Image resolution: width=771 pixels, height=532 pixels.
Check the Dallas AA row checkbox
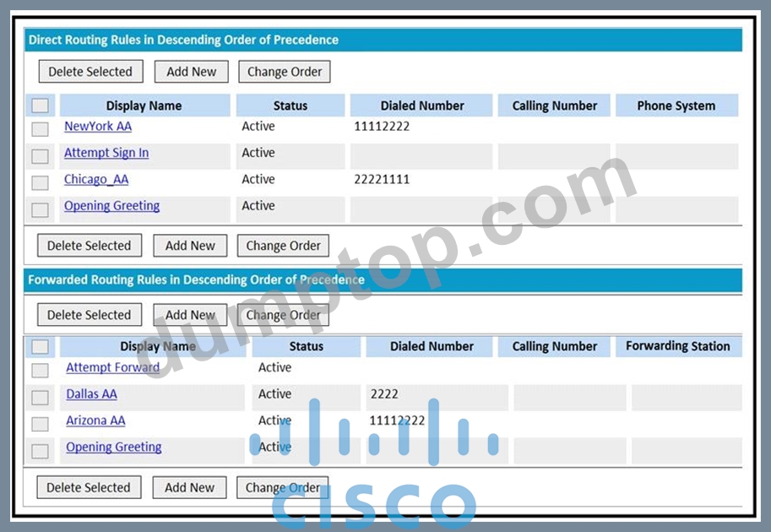pyautogui.click(x=40, y=397)
